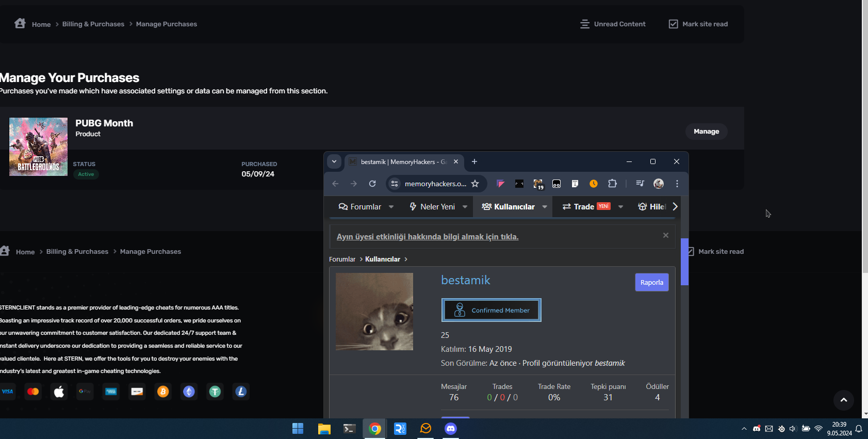Bookmark this page with the star icon
Screen dimensions: 868x439
click(x=475, y=184)
